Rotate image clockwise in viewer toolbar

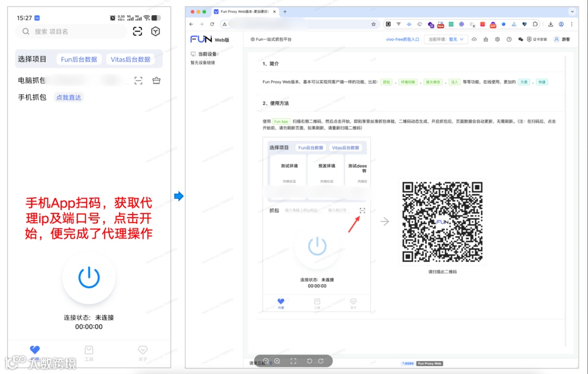tap(321, 361)
